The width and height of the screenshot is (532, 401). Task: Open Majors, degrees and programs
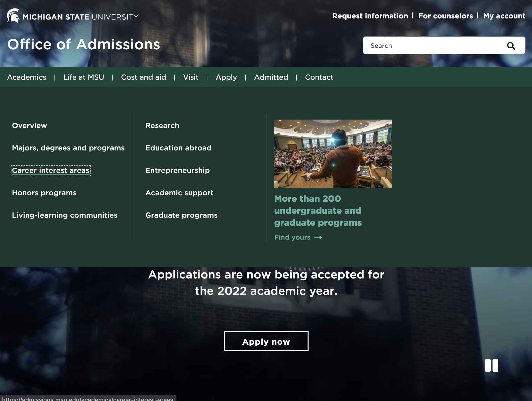pyautogui.click(x=68, y=148)
